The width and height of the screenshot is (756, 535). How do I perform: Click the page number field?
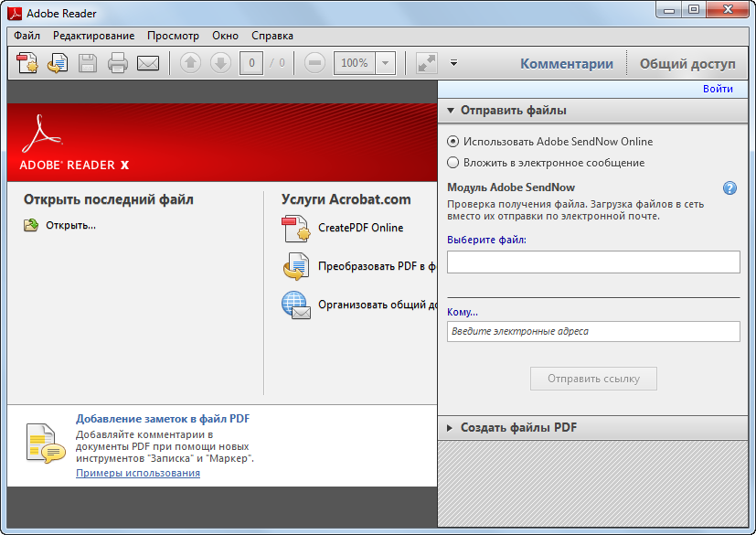[251, 63]
